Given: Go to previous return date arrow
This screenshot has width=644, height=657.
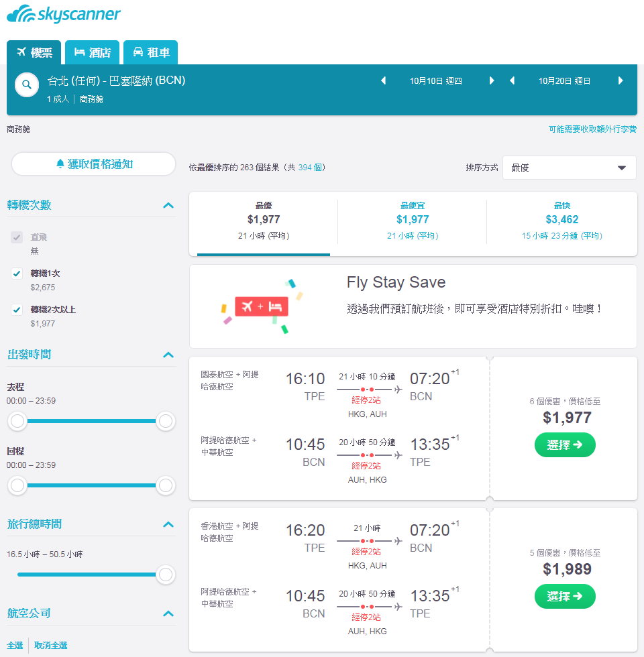Looking at the screenshot, I should [x=512, y=81].
